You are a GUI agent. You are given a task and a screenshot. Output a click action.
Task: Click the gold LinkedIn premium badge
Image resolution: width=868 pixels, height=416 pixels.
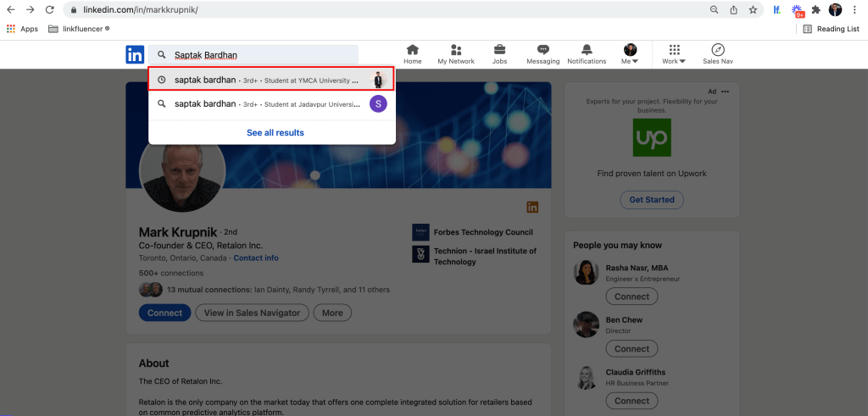pos(532,208)
